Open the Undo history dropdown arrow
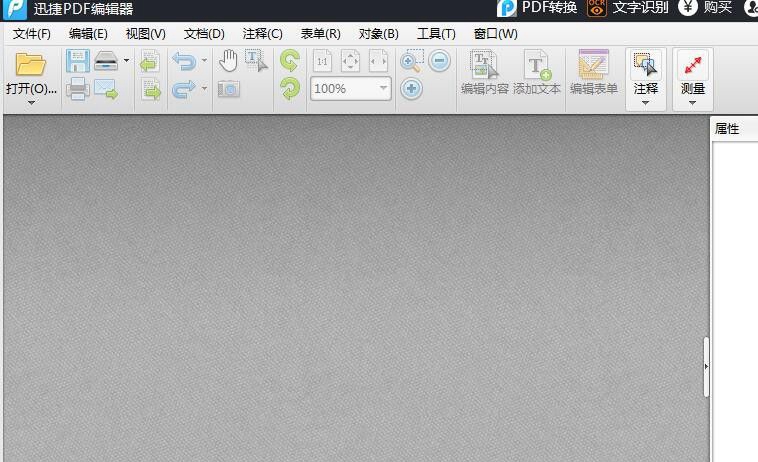758x462 pixels. coord(204,61)
